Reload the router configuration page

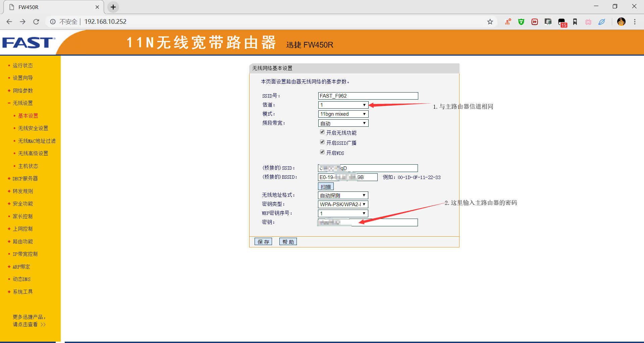point(36,21)
